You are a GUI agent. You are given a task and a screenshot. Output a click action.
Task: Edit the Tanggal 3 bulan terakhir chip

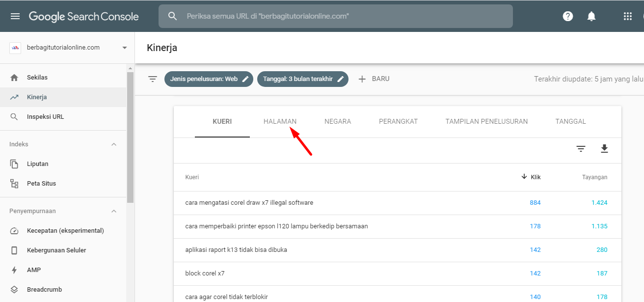point(340,79)
